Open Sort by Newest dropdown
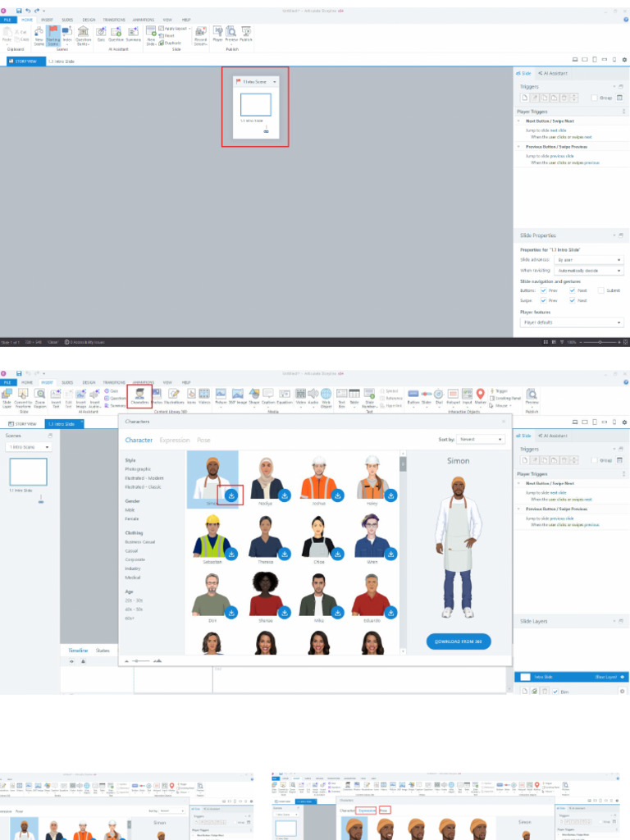The image size is (630, 840). pyautogui.click(x=480, y=440)
